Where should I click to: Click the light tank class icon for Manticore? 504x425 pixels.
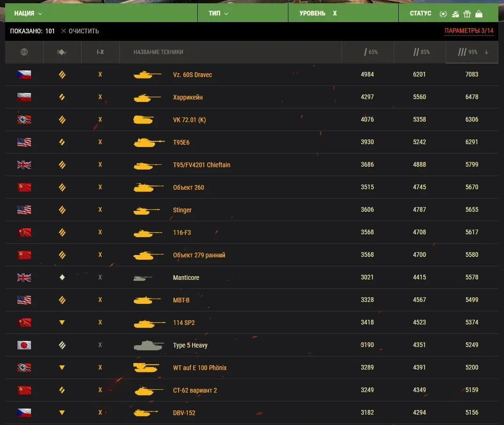(62, 277)
